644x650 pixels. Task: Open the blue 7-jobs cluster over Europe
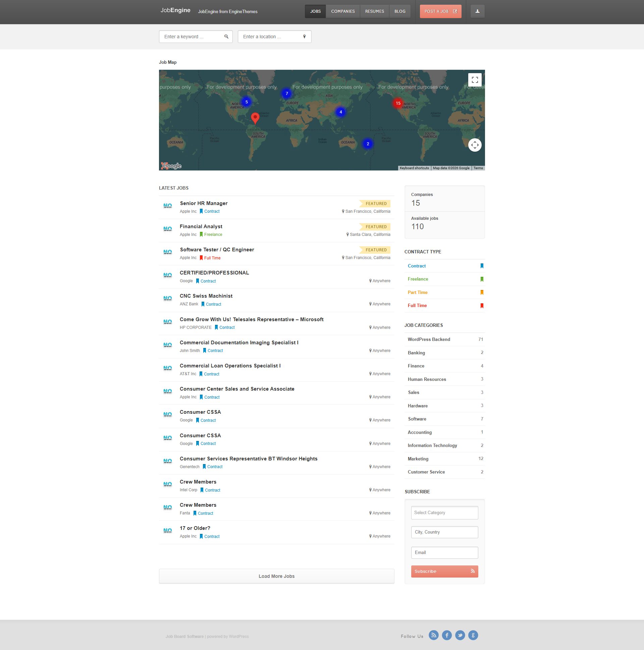click(286, 94)
